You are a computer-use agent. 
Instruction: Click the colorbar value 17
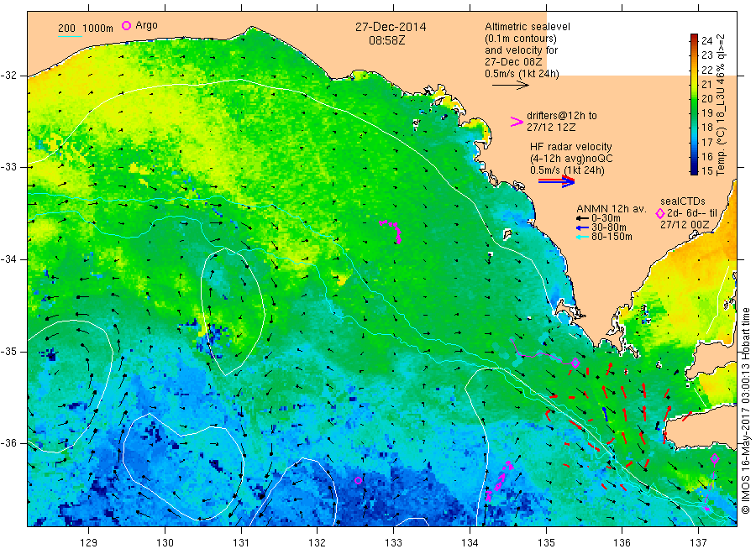[706, 142]
